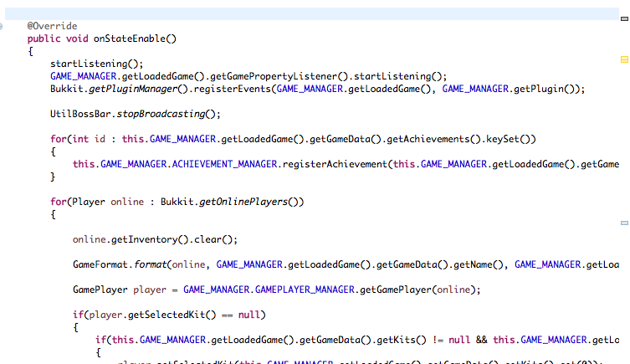This screenshot has height=364, width=630.
Task: Place cursor on onStateEnable method name
Action: (131, 38)
